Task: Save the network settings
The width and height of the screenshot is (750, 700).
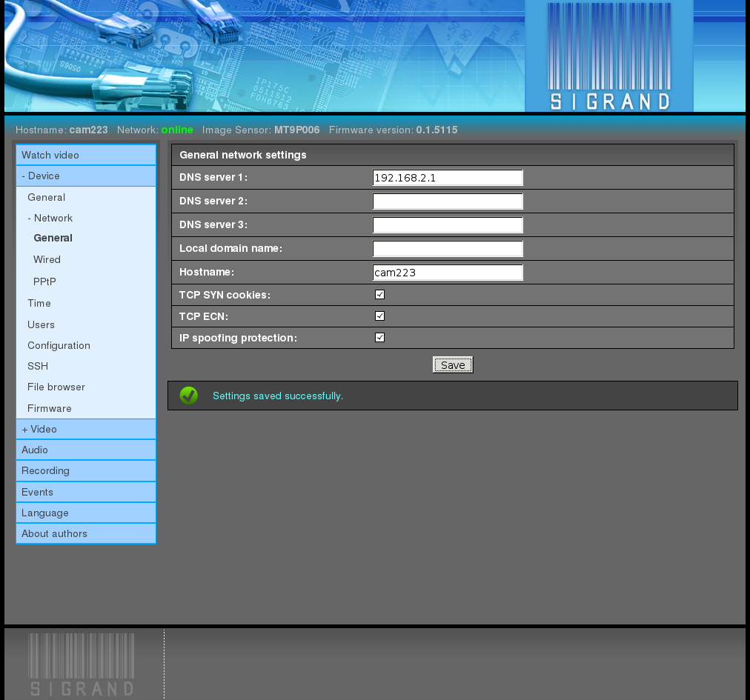Action: pos(453,365)
